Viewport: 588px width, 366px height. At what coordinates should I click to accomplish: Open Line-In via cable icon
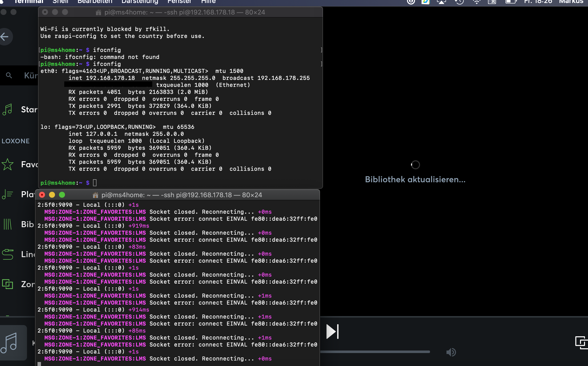point(7,254)
